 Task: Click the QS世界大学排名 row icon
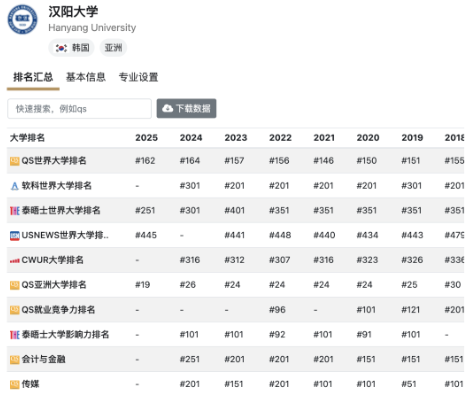point(15,161)
